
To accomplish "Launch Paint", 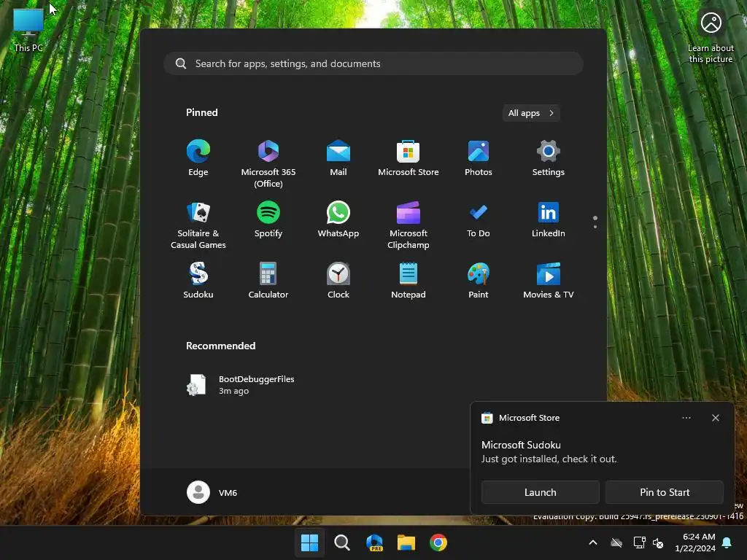I will tap(479, 281).
